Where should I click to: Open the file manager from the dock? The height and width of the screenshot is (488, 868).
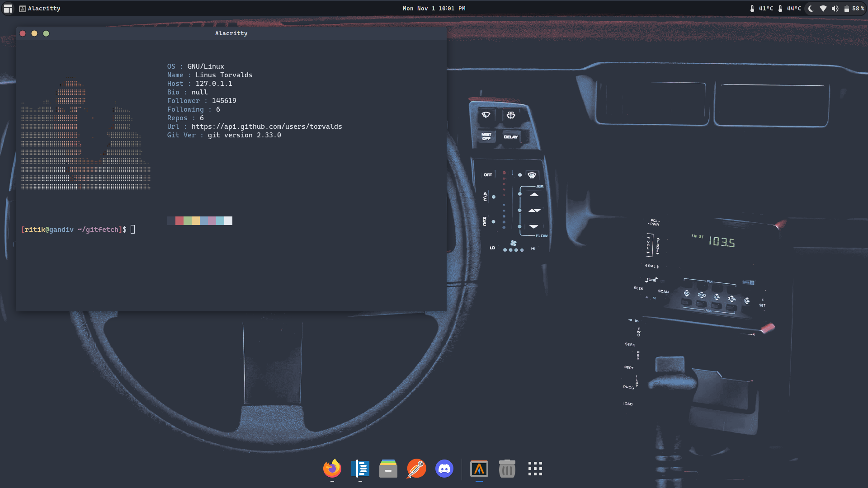pos(388,469)
